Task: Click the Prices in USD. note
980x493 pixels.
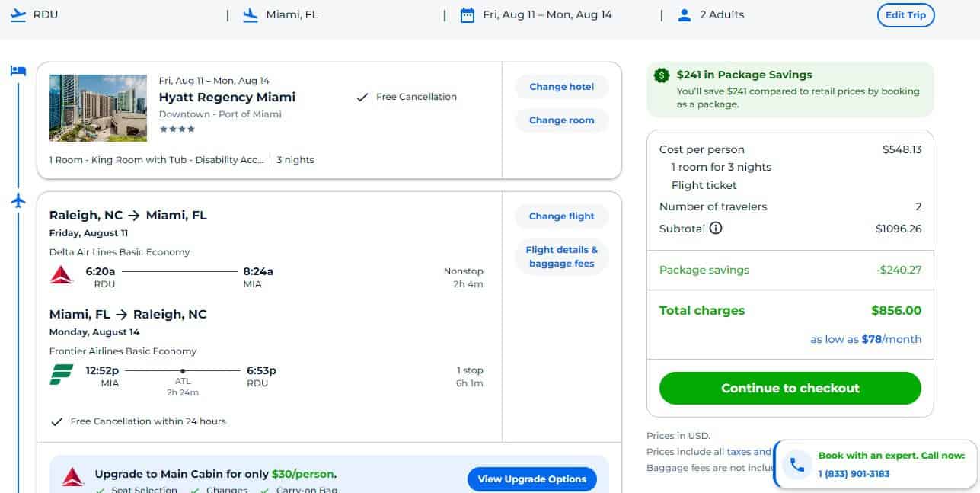Action: pos(678,436)
